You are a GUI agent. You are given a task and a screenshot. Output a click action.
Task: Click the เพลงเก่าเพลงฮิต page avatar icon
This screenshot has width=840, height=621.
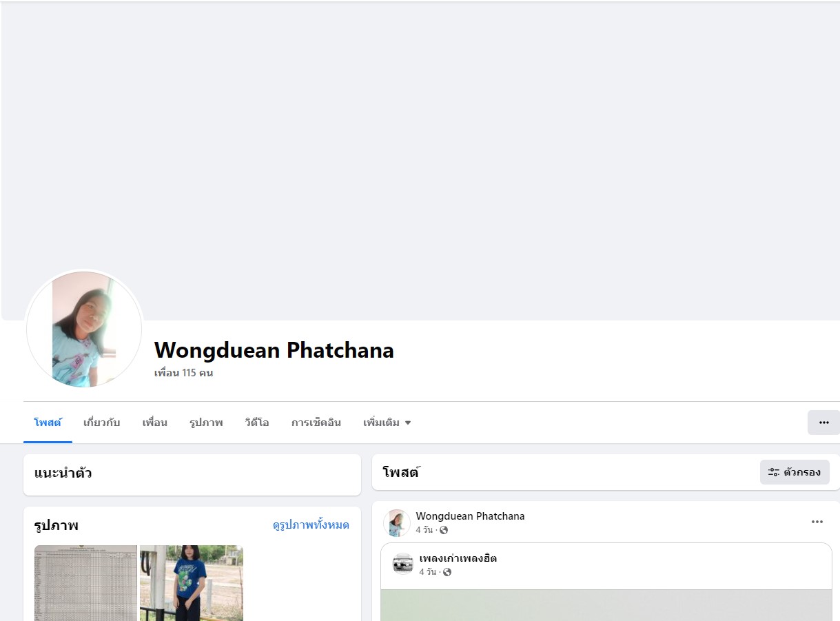[x=402, y=564]
